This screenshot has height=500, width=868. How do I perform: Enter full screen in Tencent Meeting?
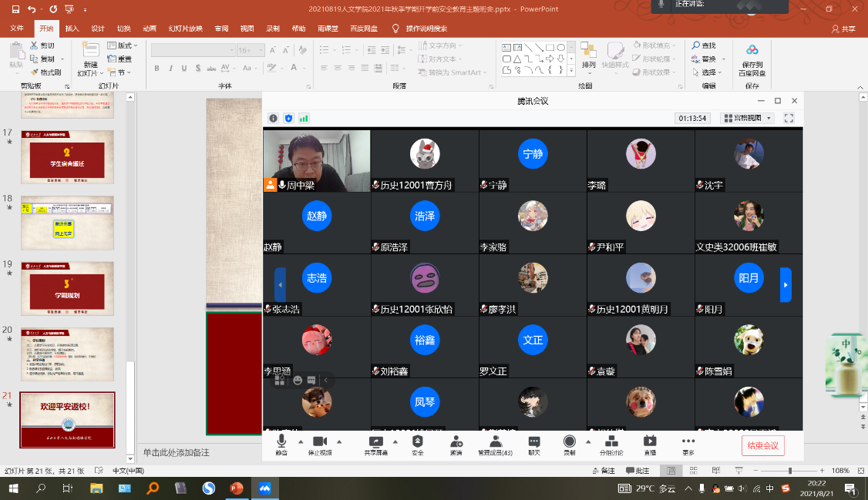(789, 118)
